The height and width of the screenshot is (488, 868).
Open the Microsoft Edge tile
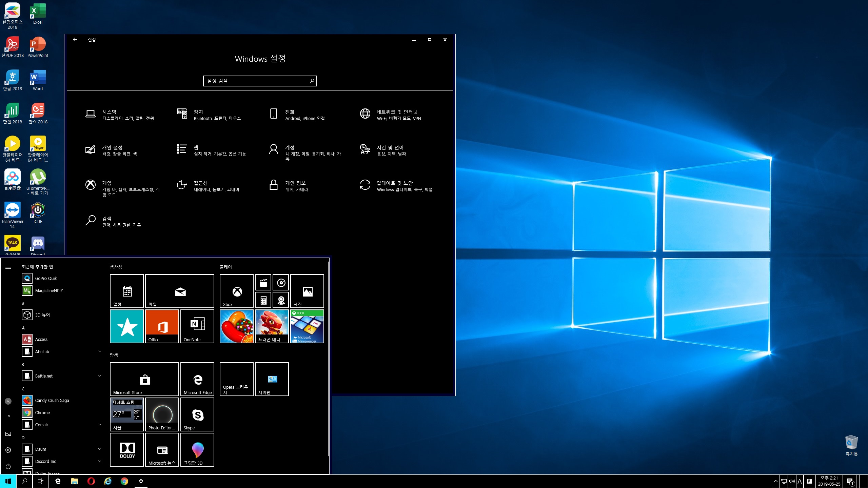[197, 379]
